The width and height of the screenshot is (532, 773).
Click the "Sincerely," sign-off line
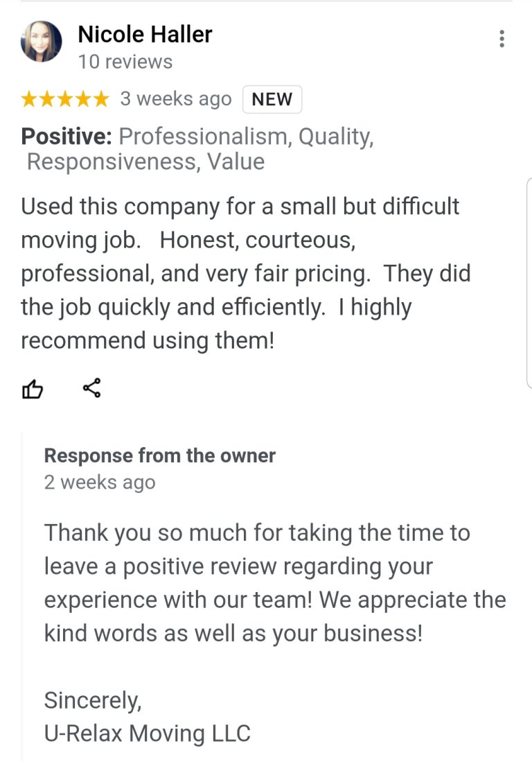93,700
